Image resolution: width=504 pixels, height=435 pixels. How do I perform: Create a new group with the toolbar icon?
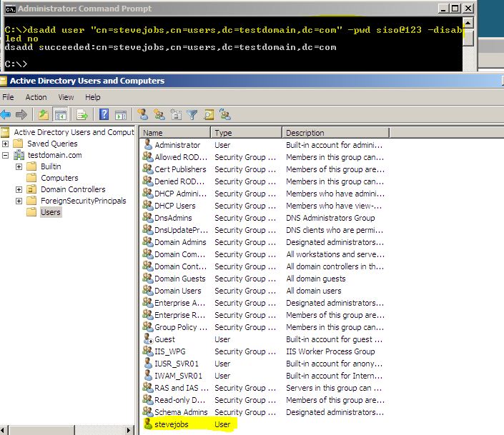click(x=159, y=114)
